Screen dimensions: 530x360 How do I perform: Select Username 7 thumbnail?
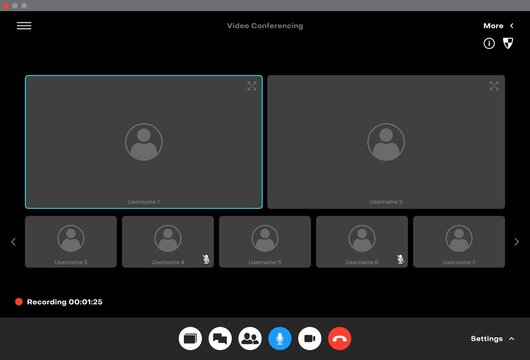click(x=459, y=242)
